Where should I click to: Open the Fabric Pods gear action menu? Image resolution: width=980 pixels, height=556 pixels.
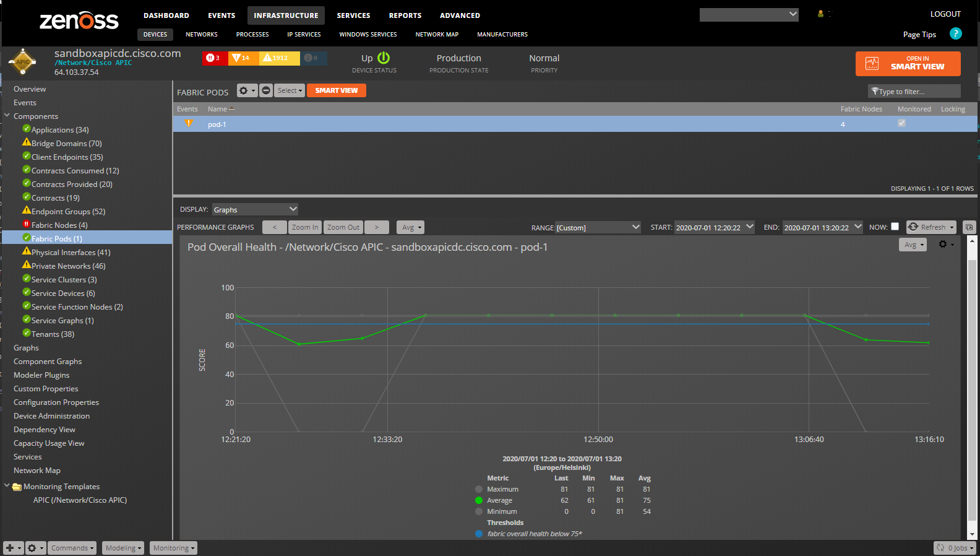pyautogui.click(x=247, y=90)
